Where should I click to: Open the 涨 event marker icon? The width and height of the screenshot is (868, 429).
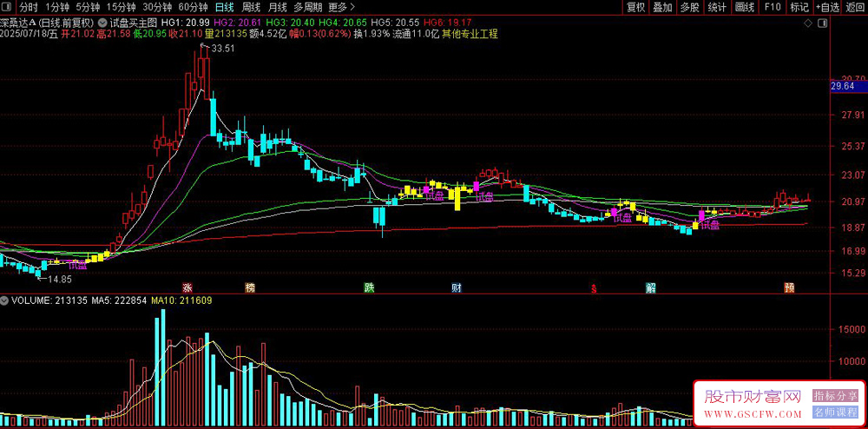tap(187, 287)
